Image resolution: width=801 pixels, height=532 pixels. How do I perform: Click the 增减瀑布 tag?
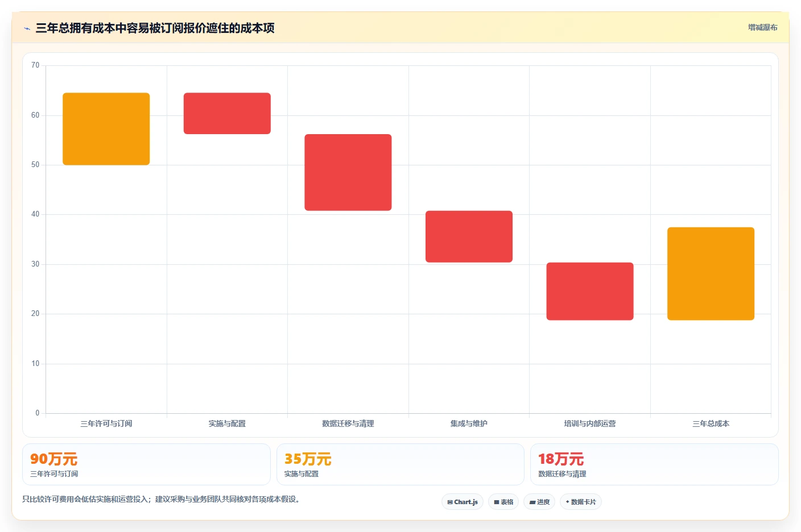[762, 27]
